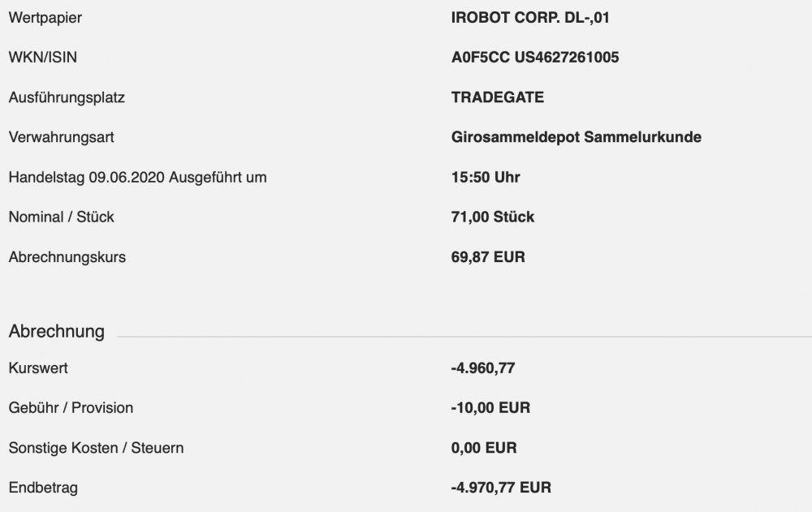Click the Gebühr / Provision label
This screenshot has height=512, width=812.
pyautogui.click(x=71, y=407)
